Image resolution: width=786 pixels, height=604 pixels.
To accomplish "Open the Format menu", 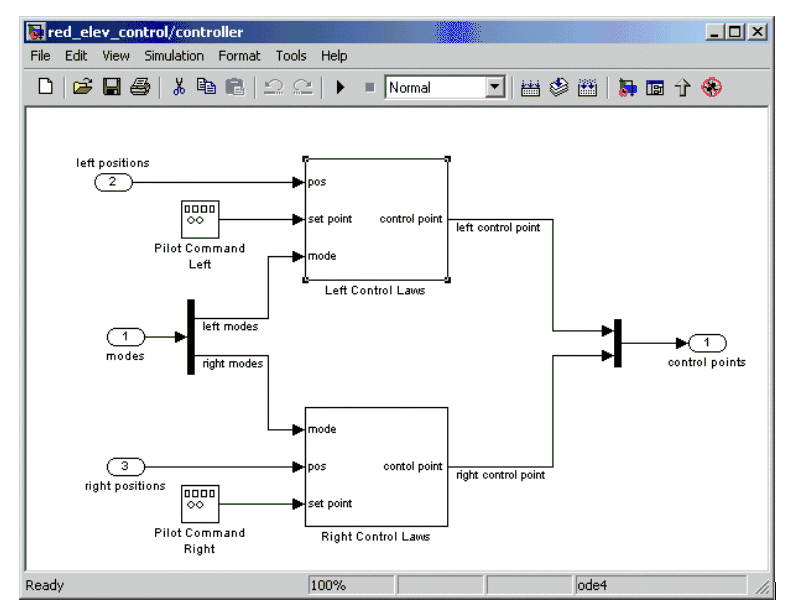I will click(239, 56).
